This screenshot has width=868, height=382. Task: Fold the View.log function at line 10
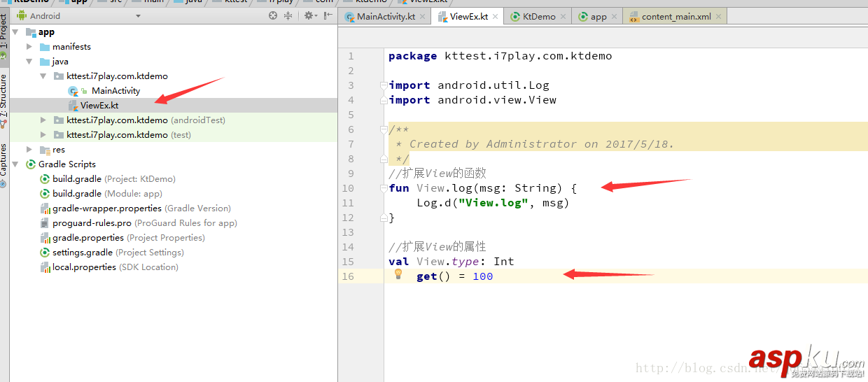point(383,188)
